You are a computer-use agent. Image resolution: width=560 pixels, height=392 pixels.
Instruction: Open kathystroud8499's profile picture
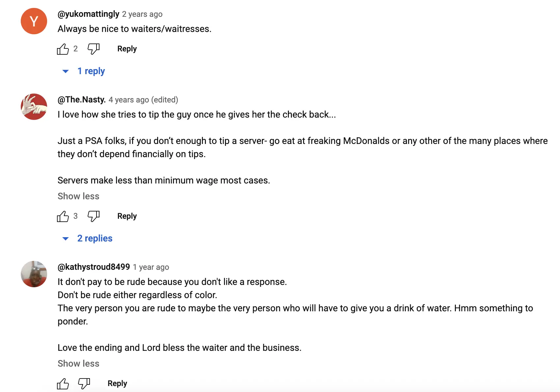(34, 274)
